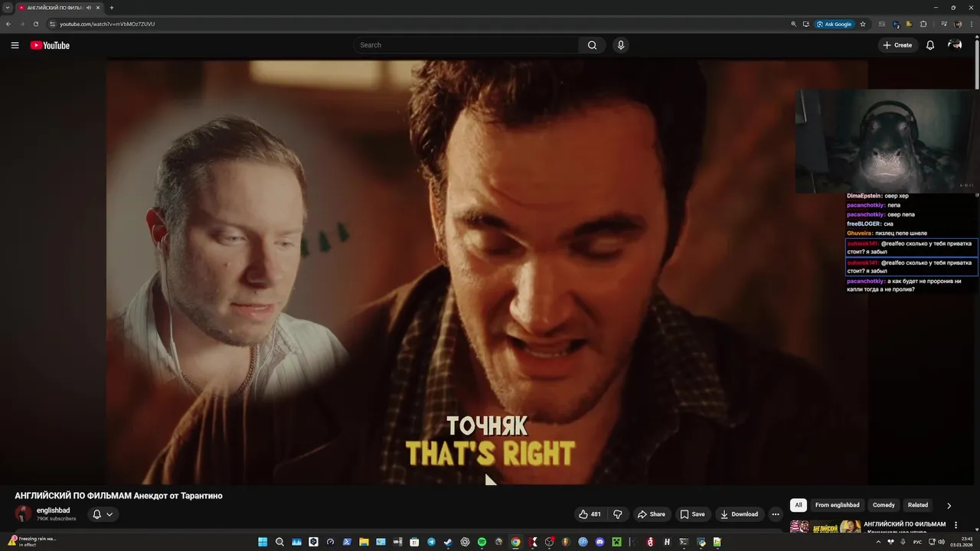Image resolution: width=980 pixels, height=551 pixels.
Task: Click the video title text
Action: [x=119, y=496]
